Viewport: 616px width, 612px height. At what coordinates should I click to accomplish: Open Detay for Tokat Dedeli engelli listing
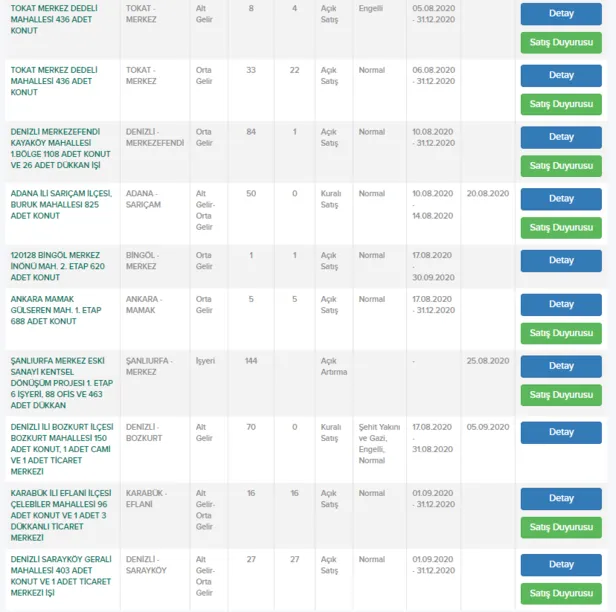coord(561,14)
